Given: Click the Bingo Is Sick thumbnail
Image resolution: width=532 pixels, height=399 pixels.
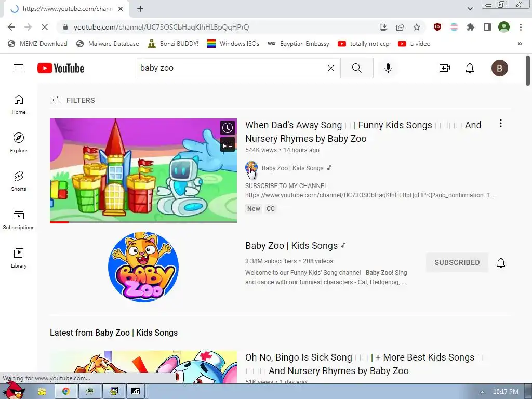Looking at the screenshot, I should coord(143,367).
